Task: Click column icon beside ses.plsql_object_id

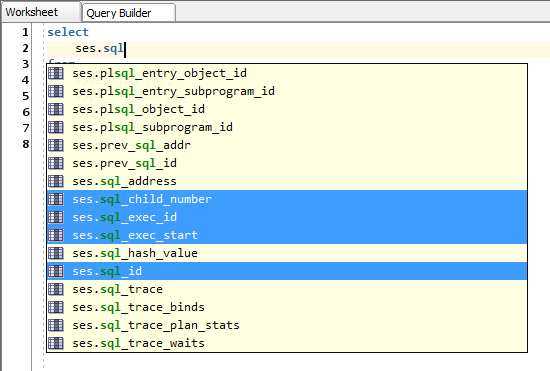Action: point(56,109)
